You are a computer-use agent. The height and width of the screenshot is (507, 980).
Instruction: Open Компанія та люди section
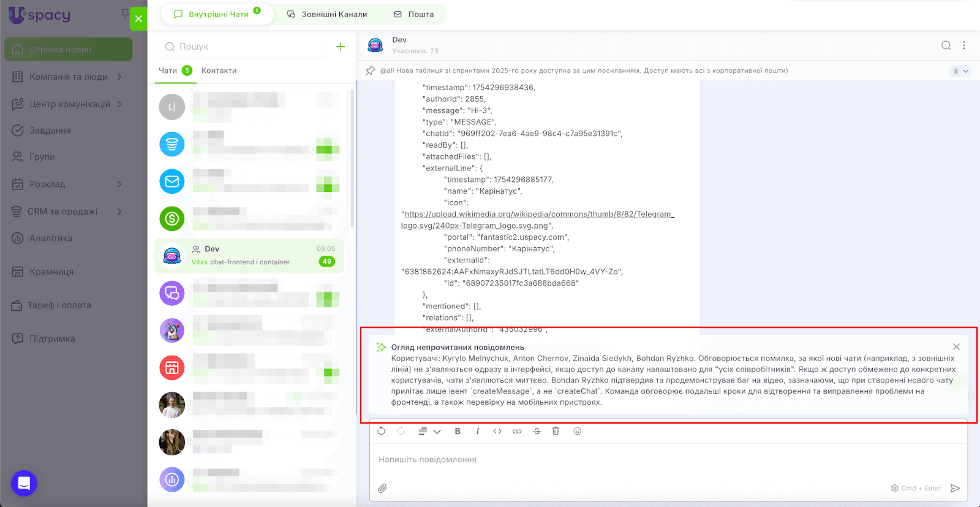coord(68,77)
